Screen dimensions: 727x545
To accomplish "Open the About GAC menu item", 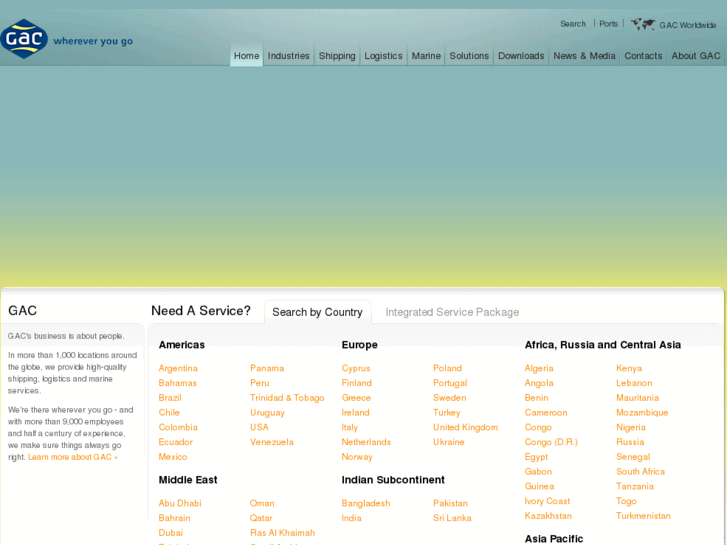I will coord(696,56).
